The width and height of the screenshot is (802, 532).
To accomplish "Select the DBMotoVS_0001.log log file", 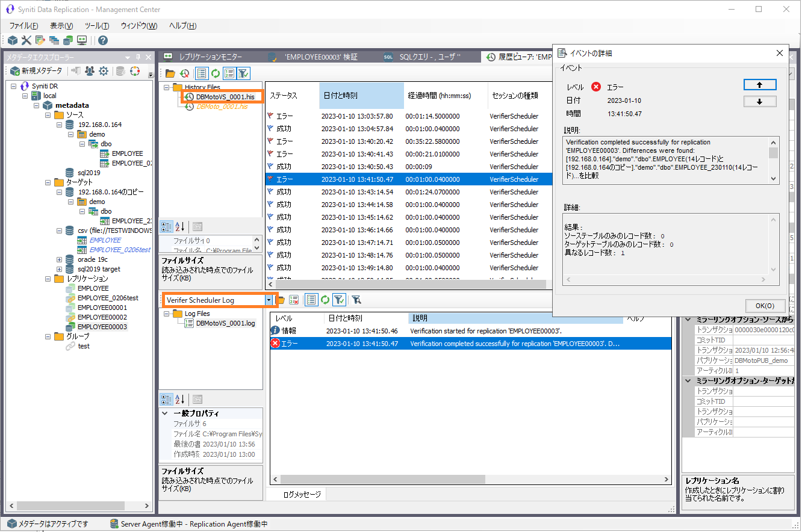I will pyautogui.click(x=225, y=323).
